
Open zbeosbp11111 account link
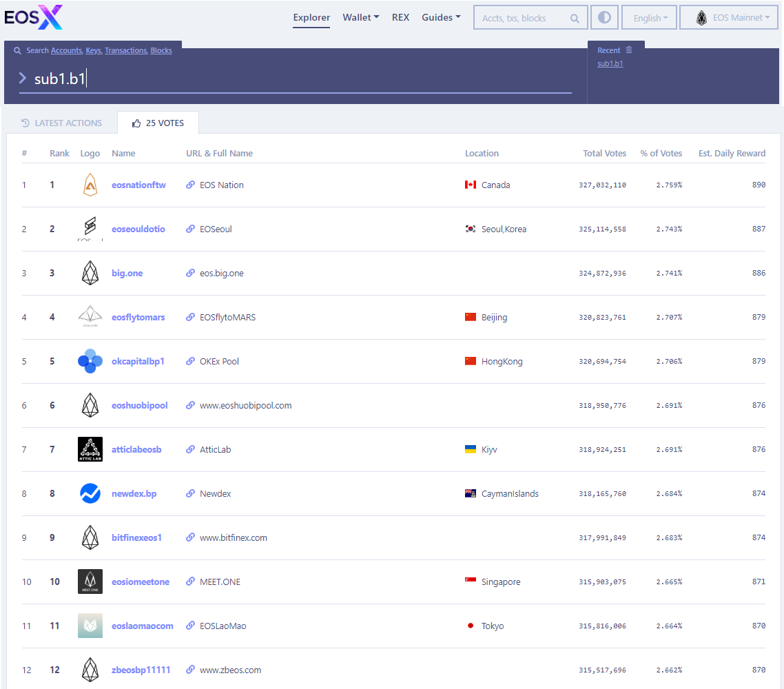[141, 670]
